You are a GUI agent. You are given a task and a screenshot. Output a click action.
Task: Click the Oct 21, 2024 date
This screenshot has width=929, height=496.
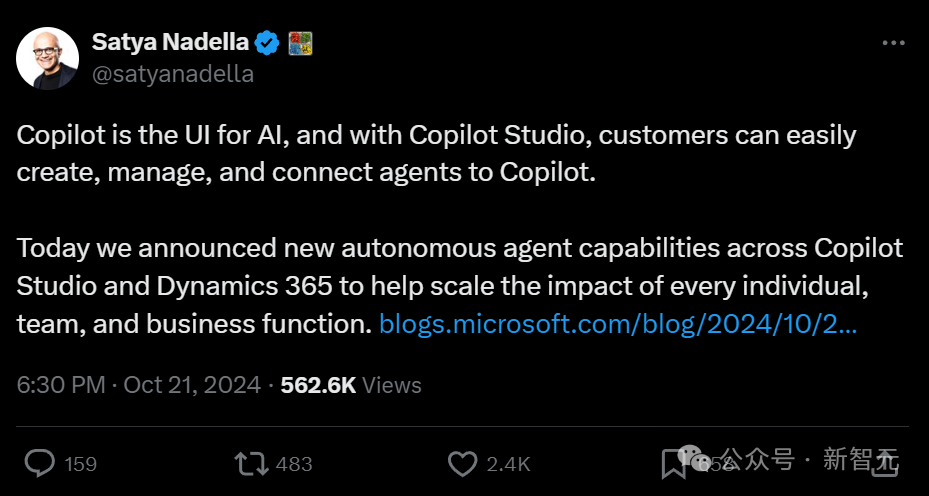(192, 385)
